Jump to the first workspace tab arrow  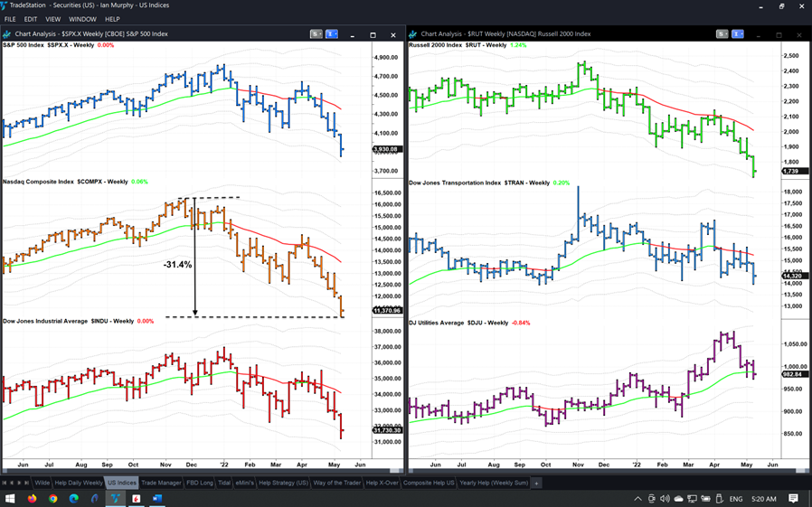[5, 484]
